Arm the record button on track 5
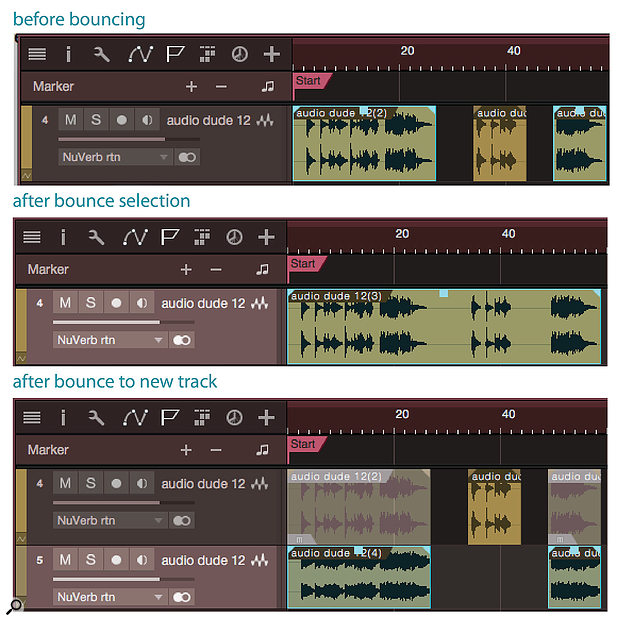Viewport: 620px width, 621px height. [x=116, y=560]
